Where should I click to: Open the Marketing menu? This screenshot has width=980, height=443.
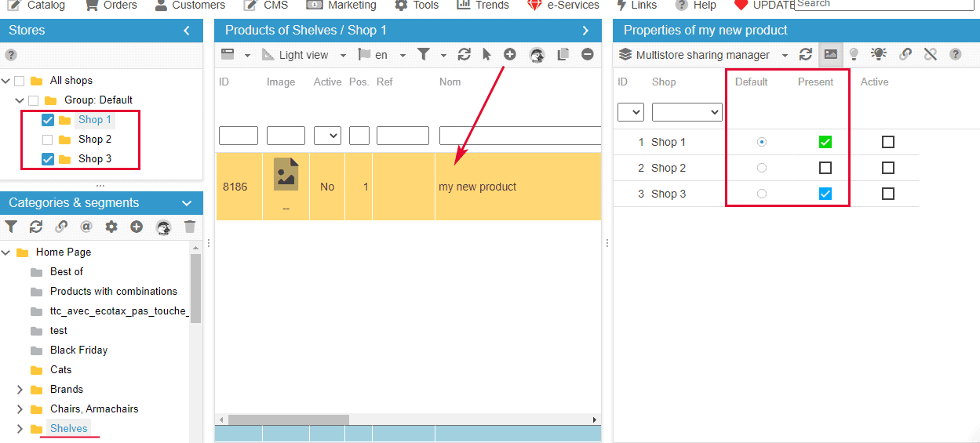pyautogui.click(x=342, y=5)
